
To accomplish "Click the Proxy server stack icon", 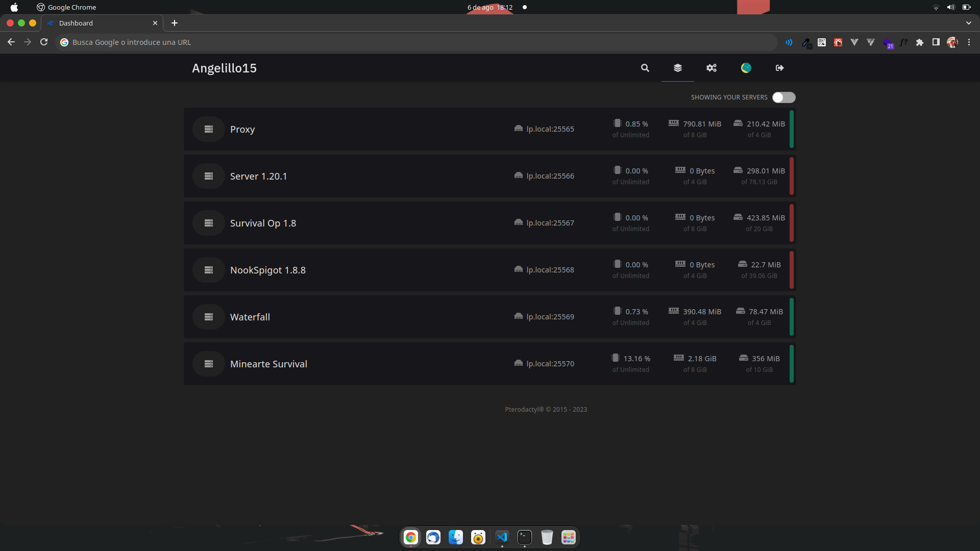I will tap(209, 129).
